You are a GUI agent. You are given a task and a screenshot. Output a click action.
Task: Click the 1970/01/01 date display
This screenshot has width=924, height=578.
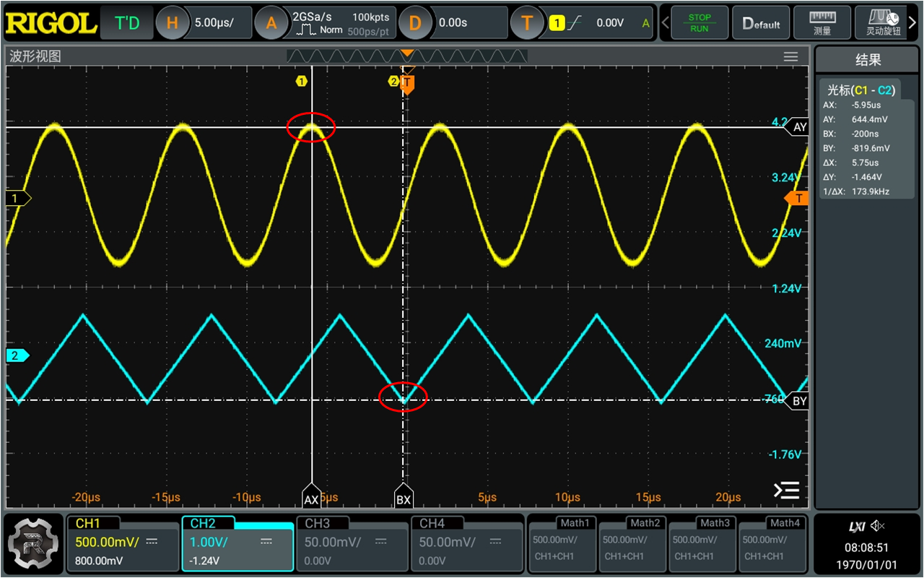pos(868,564)
